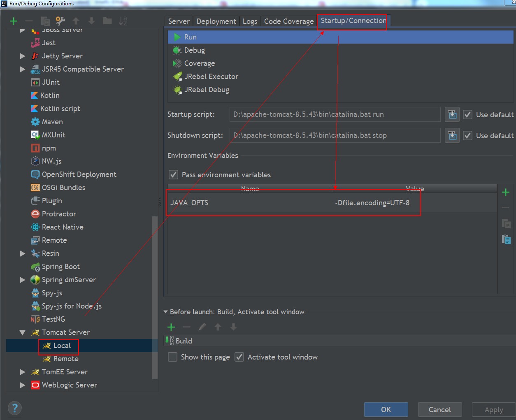The image size is (516, 420).
Task: Select JUnit configuration type
Action: pos(51,82)
